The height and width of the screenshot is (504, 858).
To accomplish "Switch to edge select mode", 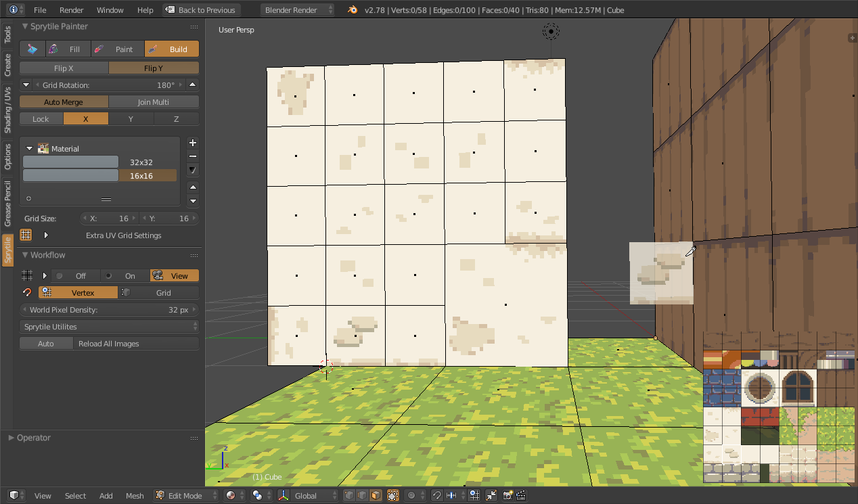I will tap(362, 496).
